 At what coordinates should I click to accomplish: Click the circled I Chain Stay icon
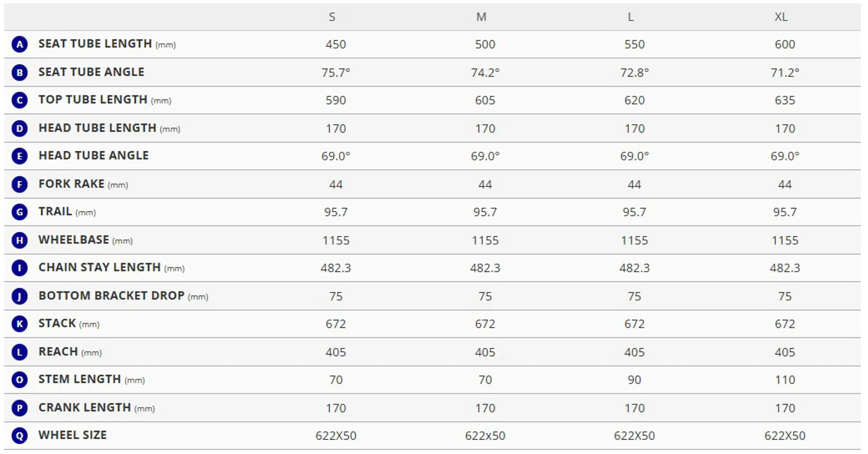tap(19, 268)
